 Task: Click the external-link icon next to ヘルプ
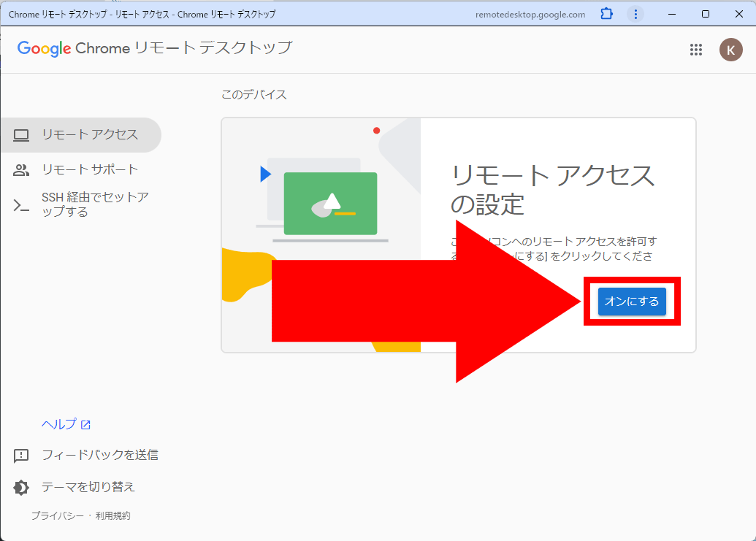(86, 423)
